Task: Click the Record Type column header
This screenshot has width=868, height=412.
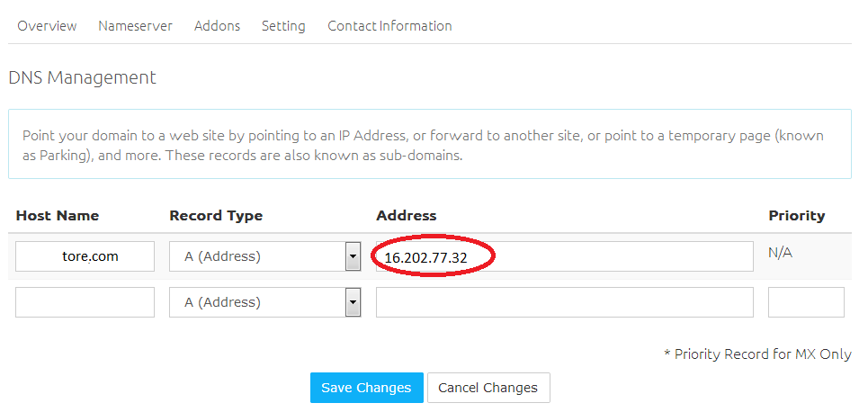Action: [216, 216]
